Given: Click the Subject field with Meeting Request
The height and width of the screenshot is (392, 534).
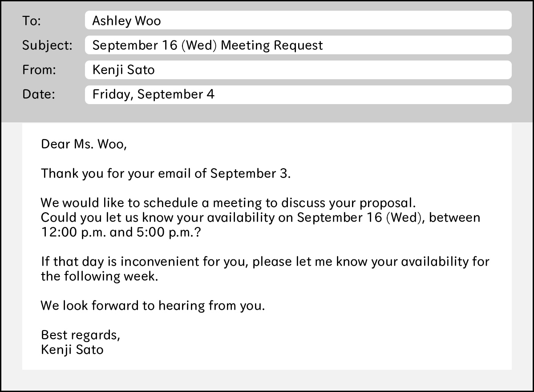Looking at the screenshot, I should (298, 45).
